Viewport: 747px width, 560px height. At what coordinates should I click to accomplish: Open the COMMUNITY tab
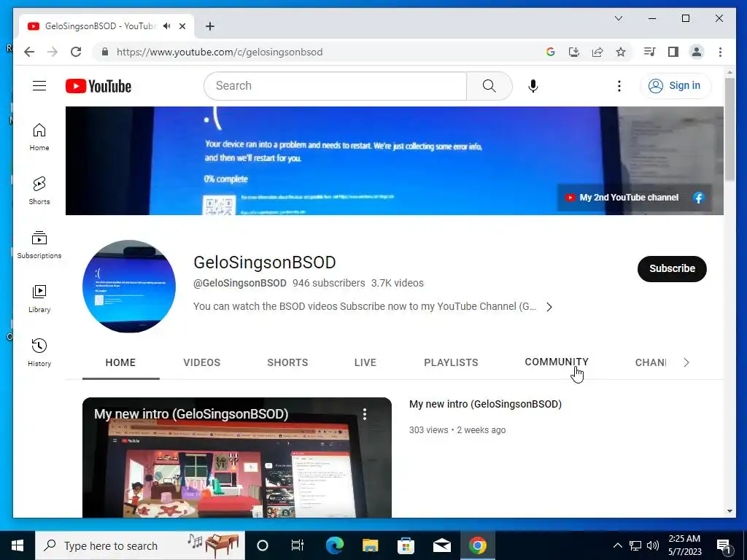[x=557, y=362]
